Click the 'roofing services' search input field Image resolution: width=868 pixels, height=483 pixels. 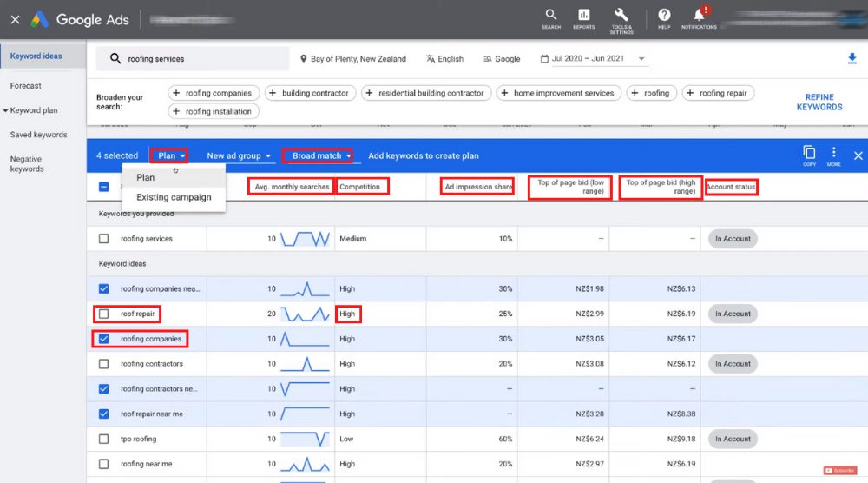click(193, 59)
